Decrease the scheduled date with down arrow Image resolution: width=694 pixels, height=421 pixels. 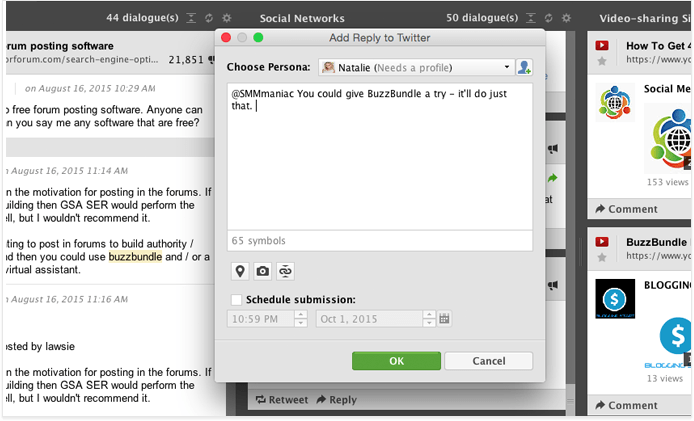(429, 323)
